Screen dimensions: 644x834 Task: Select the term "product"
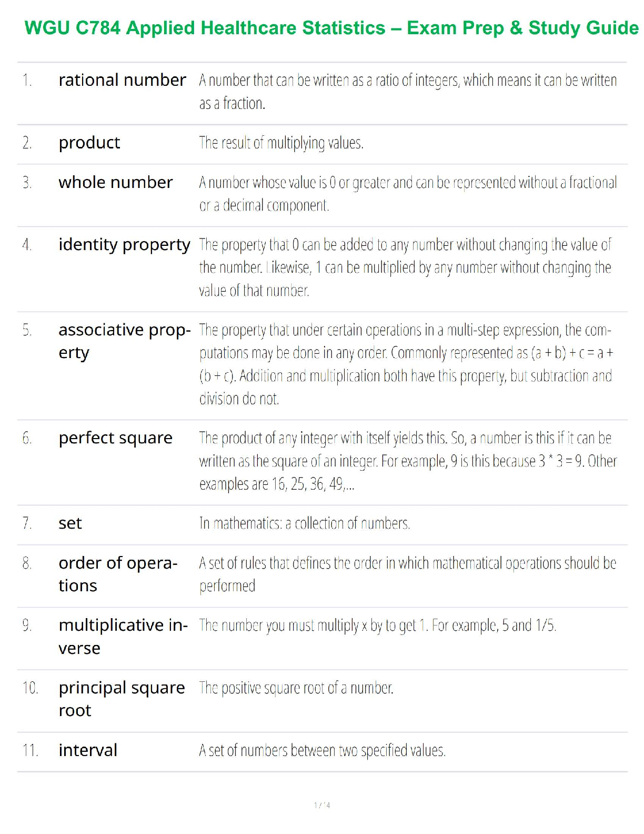tap(89, 143)
